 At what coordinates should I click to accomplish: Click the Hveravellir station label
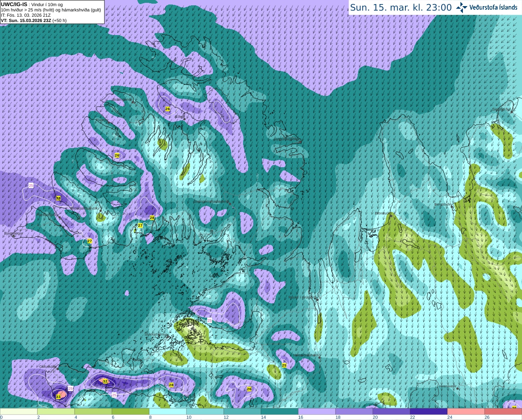click(447, 386)
